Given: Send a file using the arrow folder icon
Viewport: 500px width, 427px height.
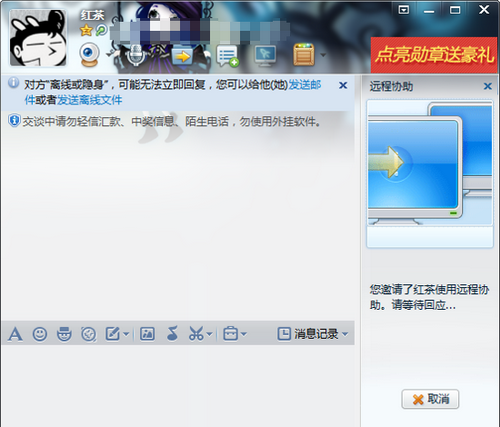Looking at the screenshot, I should (182, 56).
